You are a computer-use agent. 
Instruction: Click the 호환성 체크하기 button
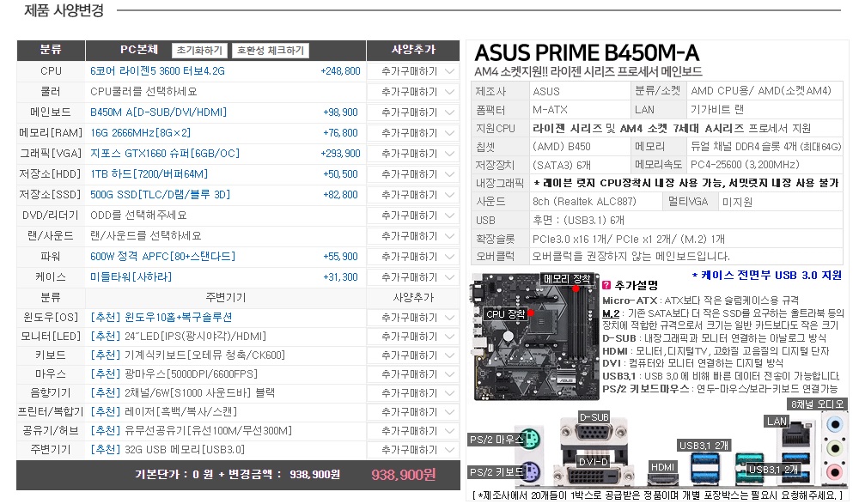pyautogui.click(x=271, y=51)
